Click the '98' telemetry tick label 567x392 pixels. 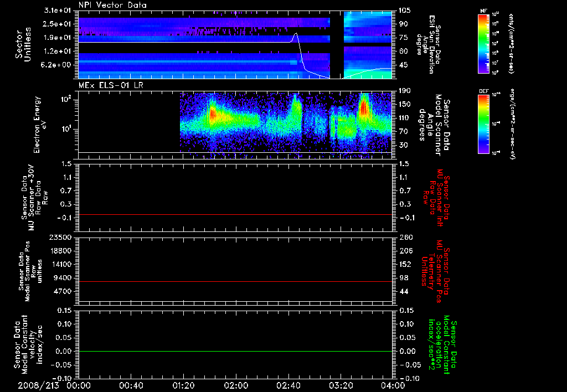pyautogui.click(x=404, y=278)
